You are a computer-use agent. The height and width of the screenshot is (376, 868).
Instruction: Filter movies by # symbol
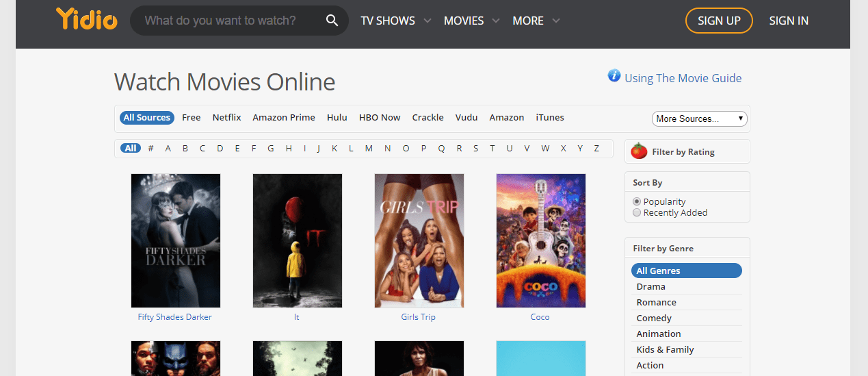151,149
